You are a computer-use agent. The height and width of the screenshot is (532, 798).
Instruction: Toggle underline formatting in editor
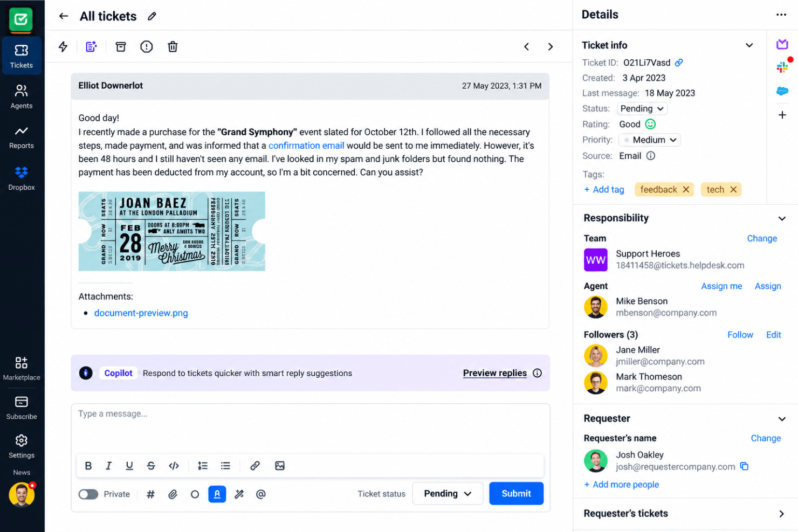[x=129, y=466]
